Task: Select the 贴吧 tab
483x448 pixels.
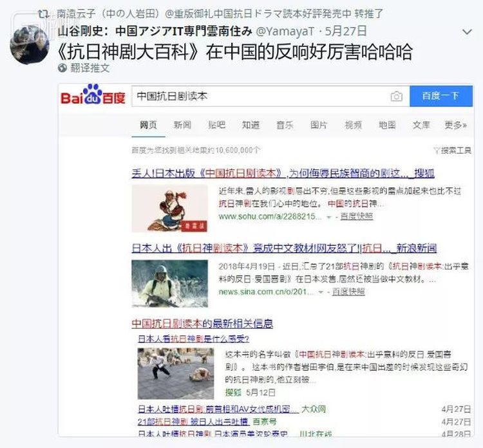Action: coord(216,125)
